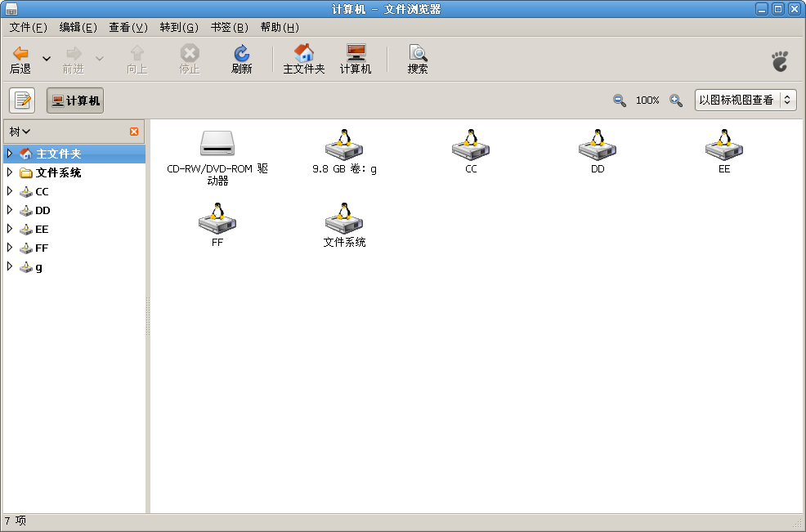Go to 主文件夹 home toolbar icon
Image resolution: width=806 pixels, height=532 pixels.
pos(304,52)
